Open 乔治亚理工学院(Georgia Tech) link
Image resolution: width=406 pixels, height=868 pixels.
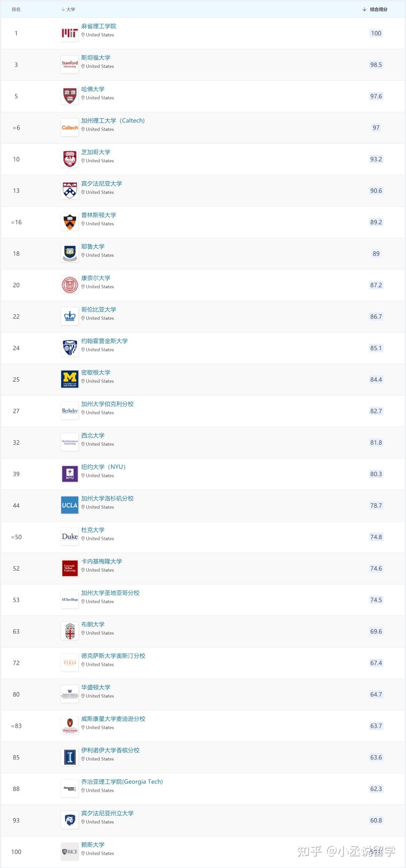click(x=122, y=782)
